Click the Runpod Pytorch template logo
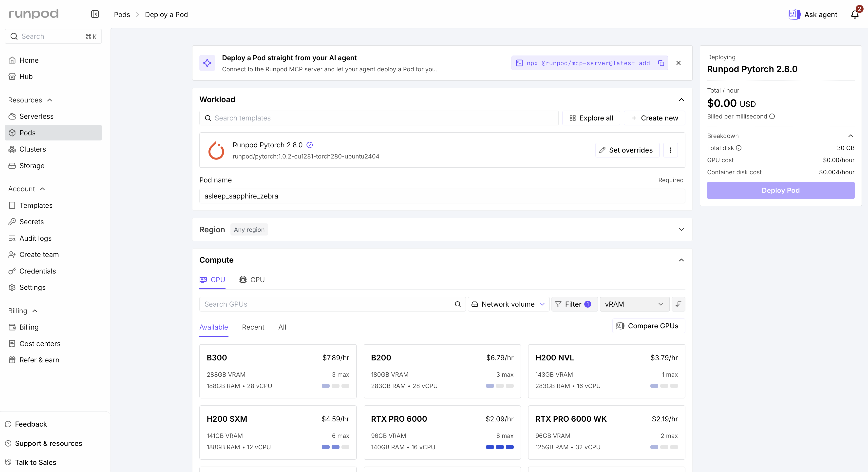Screen dimensions: 868x472 pos(216,150)
